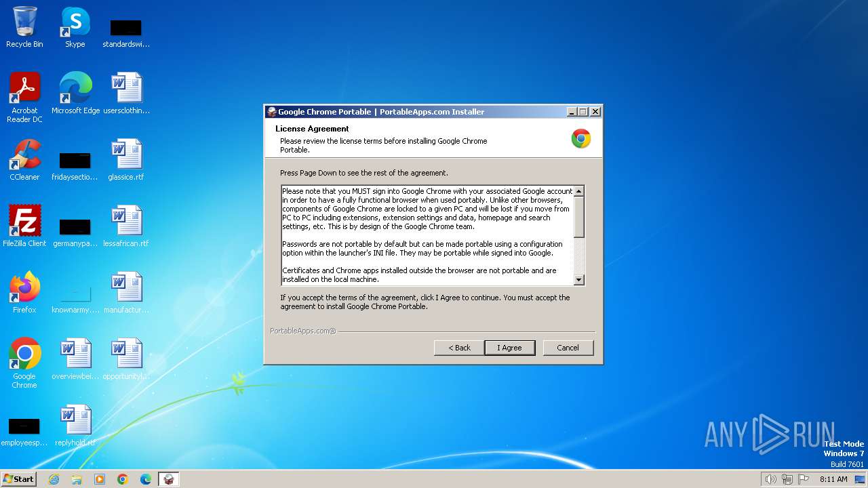This screenshot has width=868, height=488.
Task: Select the germanypa... desktop file
Action: (75, 233)
